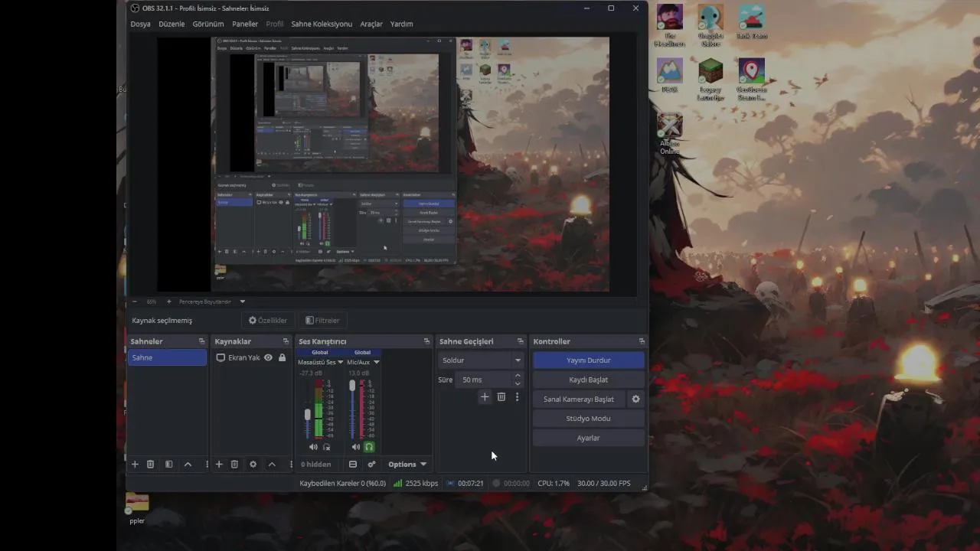
Task: Delete transition with trash icon in Sahne Geçişleri
Action: coord(501,397)
